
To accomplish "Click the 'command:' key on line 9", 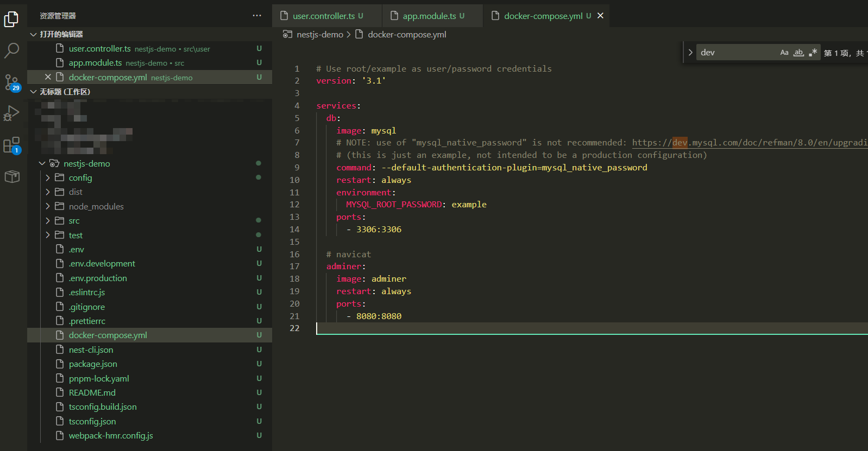I will click(x=356, y=168).
